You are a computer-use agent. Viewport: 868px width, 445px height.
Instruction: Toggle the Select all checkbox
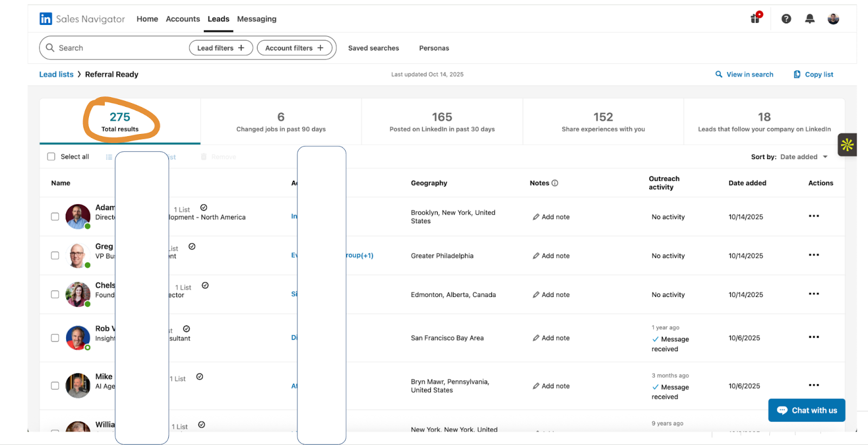[52, 157]
